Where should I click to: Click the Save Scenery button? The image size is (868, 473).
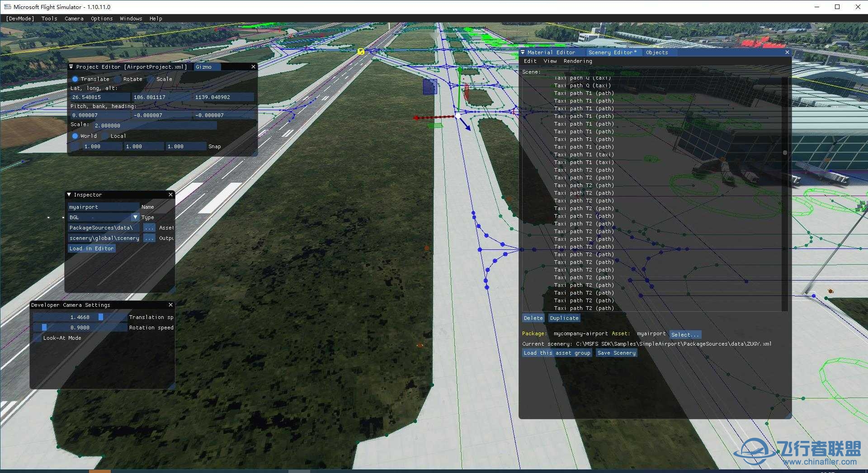coord(617,353)
